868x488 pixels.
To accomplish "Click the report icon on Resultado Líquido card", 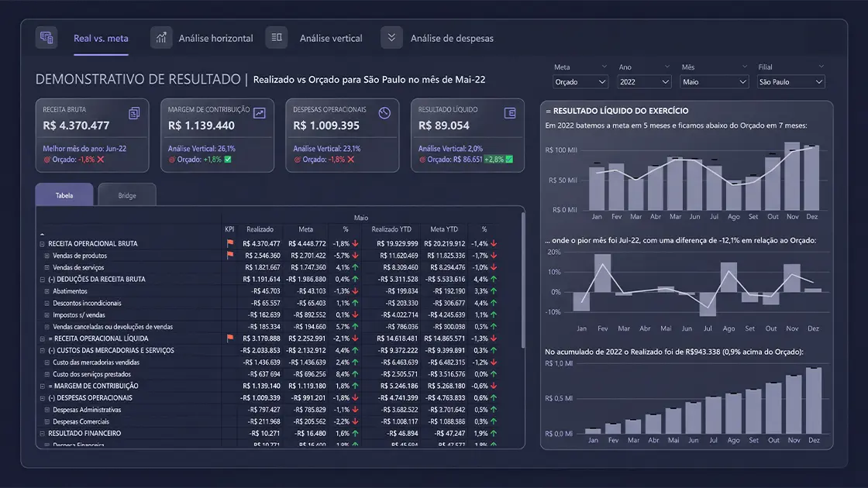I will click(x=510, y=113).
